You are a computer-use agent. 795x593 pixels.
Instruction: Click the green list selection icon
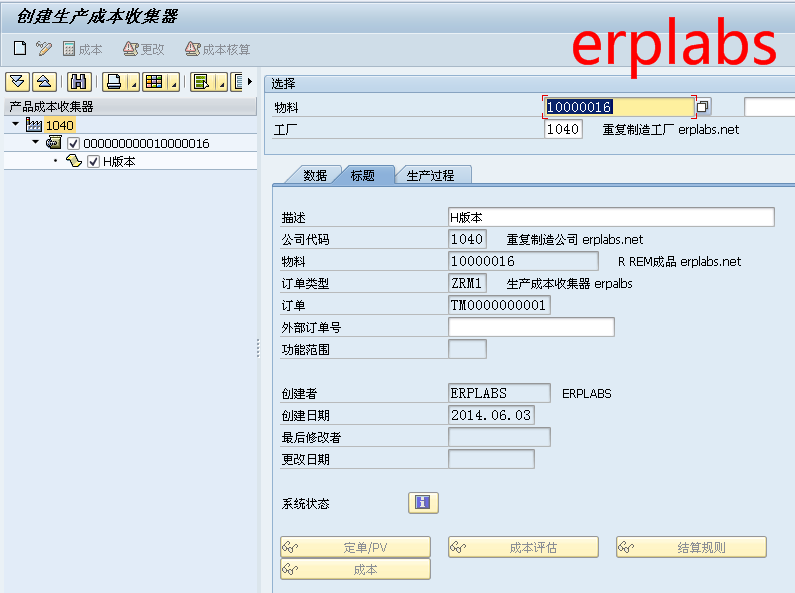coord(202,82)
